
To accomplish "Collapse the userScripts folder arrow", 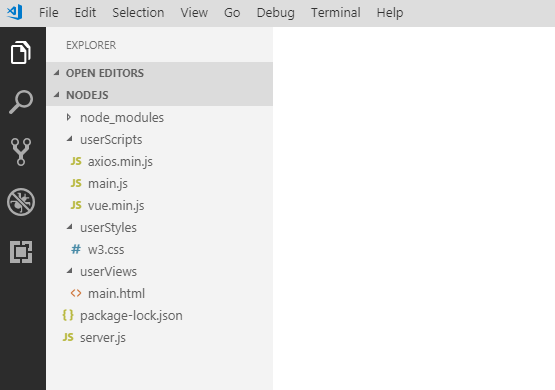I will pos(70,139).
